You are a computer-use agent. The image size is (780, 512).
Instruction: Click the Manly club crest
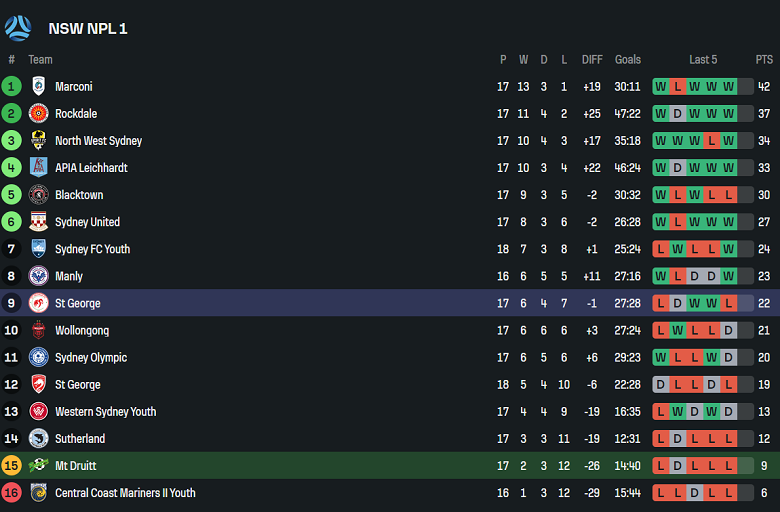coord(39,276)
